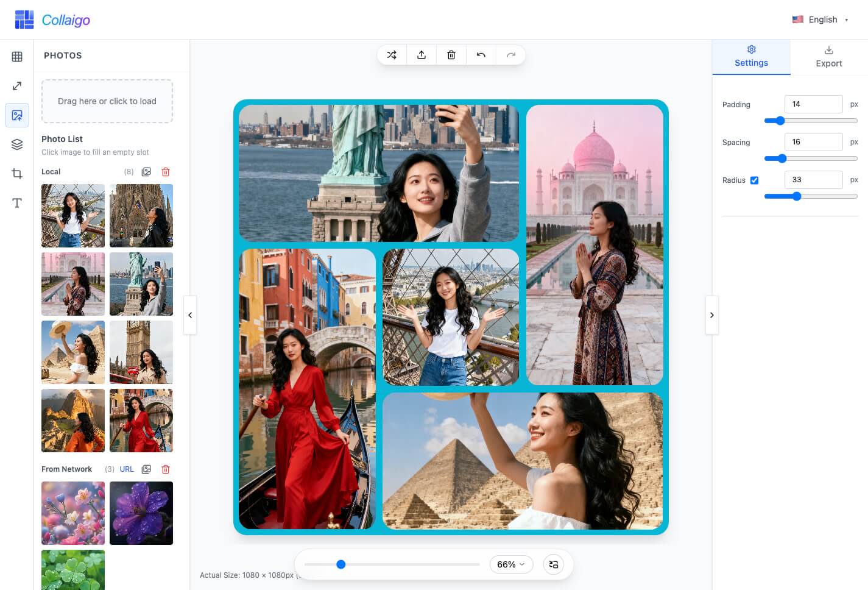Viewport: 868px width, 590px height.
Task: Click the URL link in From Network
Action: click(127, 469)
